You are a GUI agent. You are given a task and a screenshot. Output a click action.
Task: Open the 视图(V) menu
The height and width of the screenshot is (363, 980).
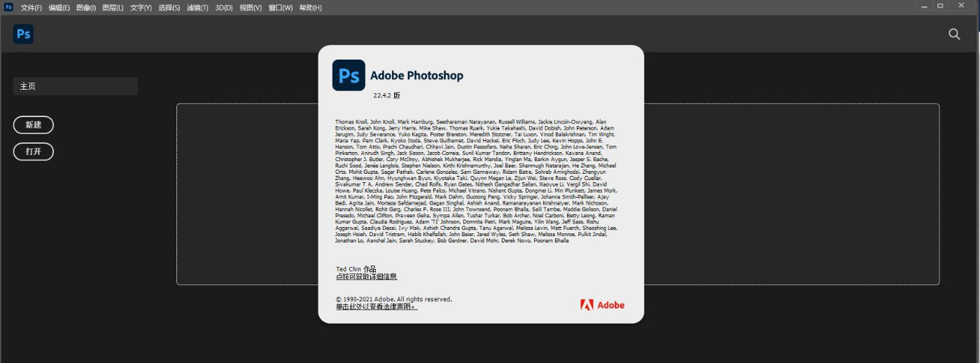point(251,8)
